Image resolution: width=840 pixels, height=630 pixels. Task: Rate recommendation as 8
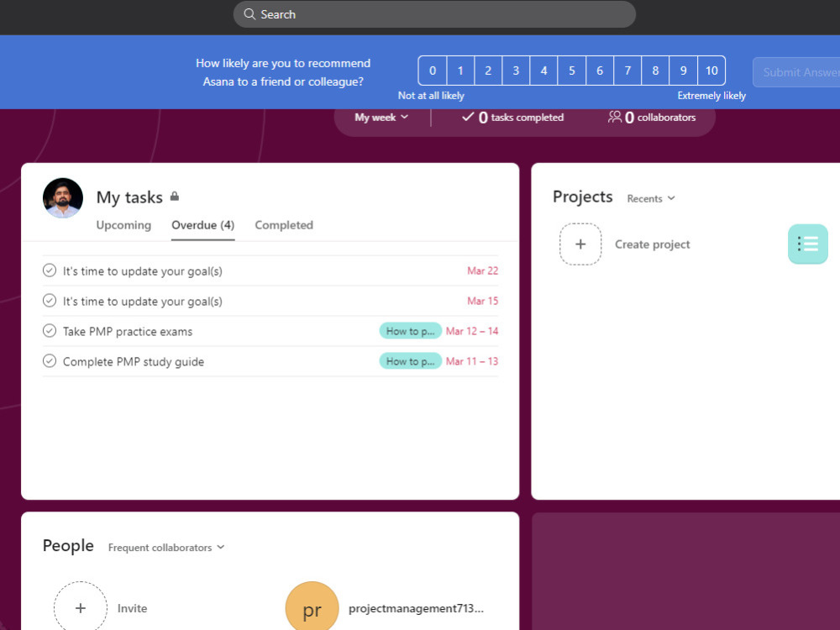click(x=655, y=71)
